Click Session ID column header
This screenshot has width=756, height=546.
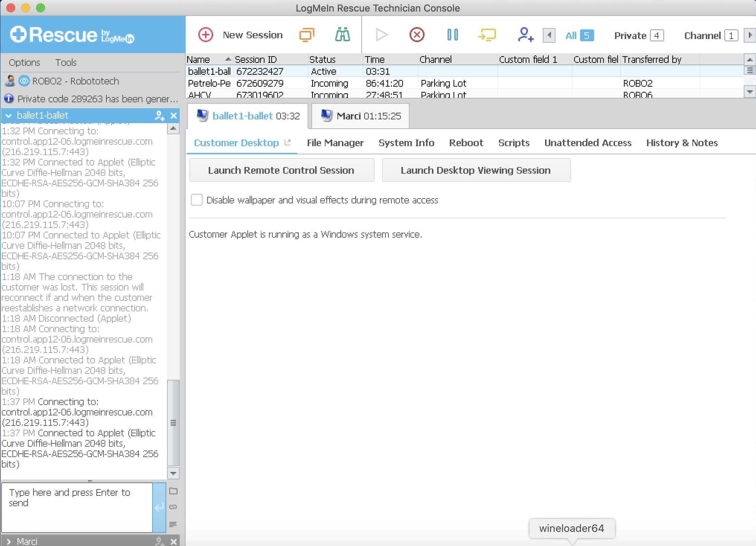(x=270, y=60)
